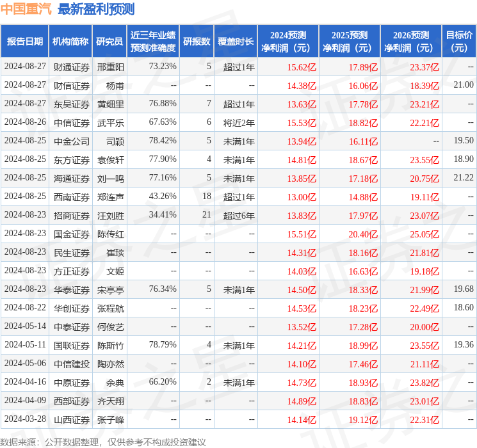This screenshot has height=448, width=477.
Task: Select the 中信建投 institution cell
Action: pos(72,364)
